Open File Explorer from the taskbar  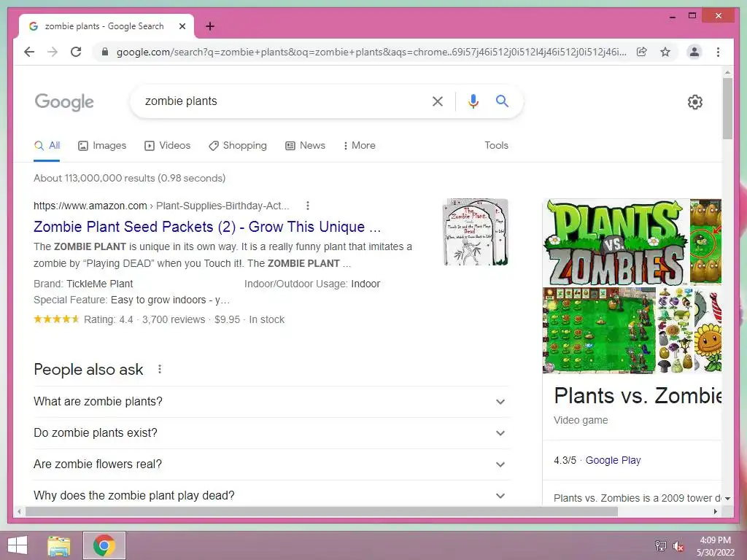click(59, 545)
